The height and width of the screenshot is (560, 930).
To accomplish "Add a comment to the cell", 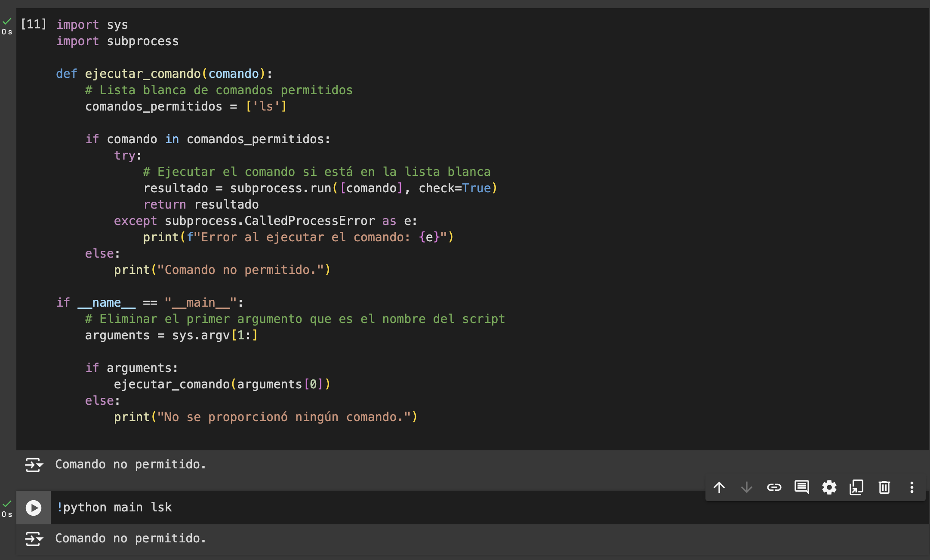I will [x=801, y=487].
